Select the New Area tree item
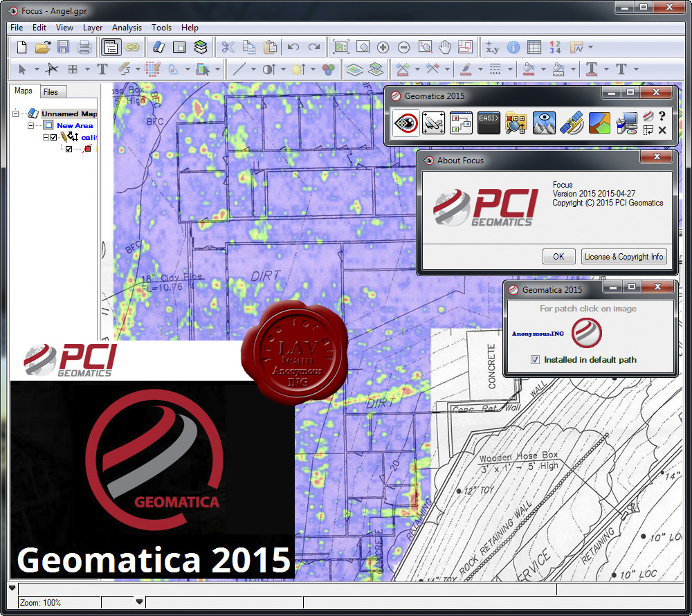The height and width of the screenshot is (616, 692). 75,125
